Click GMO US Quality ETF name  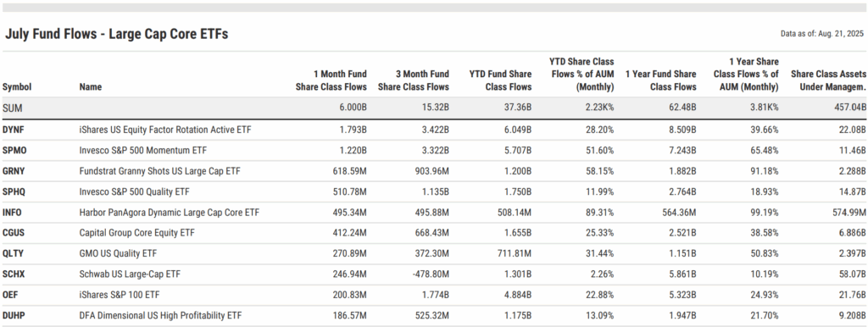coord(118,253)
